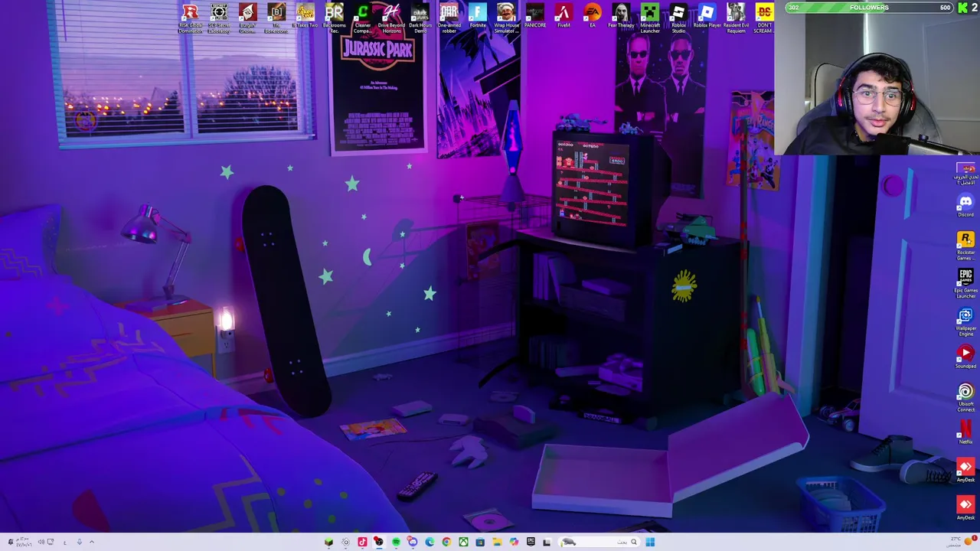Image resolution: width=980 pixels, height=551 pixels.
Task: Launch Microsoft Edge from the taskbar
Action: pyautogui.click(x=430, y=542)
